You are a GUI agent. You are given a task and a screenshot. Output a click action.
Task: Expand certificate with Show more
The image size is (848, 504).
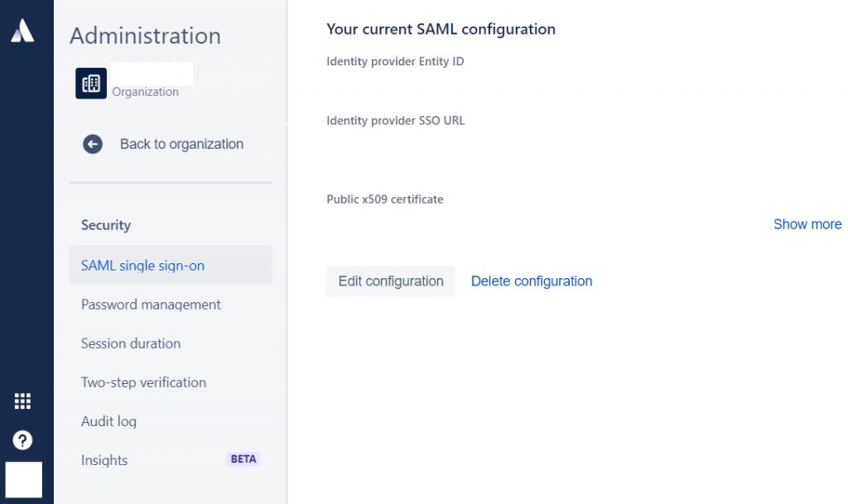[807, 224]
